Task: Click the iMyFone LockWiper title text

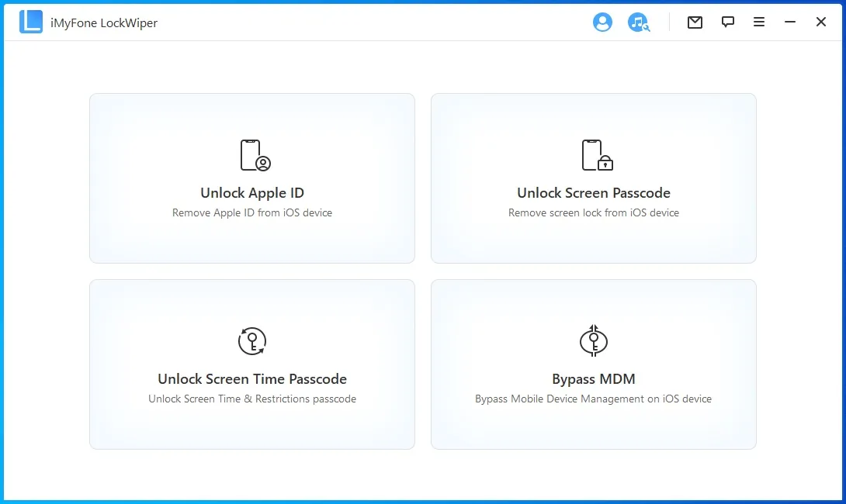Action: (104, 22)
